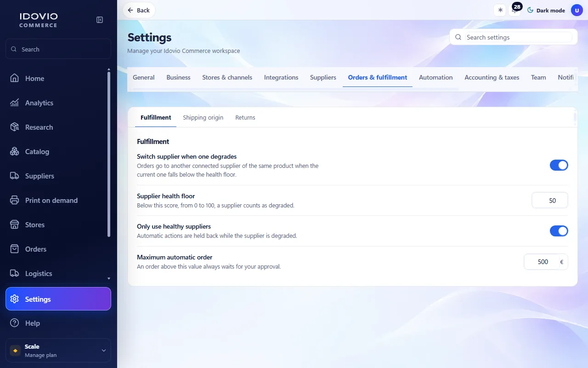Go Back using the Back button
Viewport: 588px width, 368px height.
(x=139, y=10)
